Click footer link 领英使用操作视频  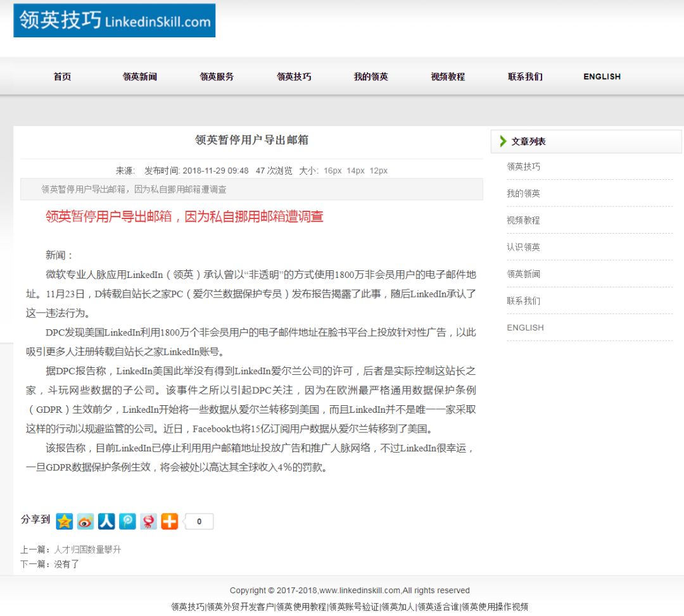click(x=495, y=607)
